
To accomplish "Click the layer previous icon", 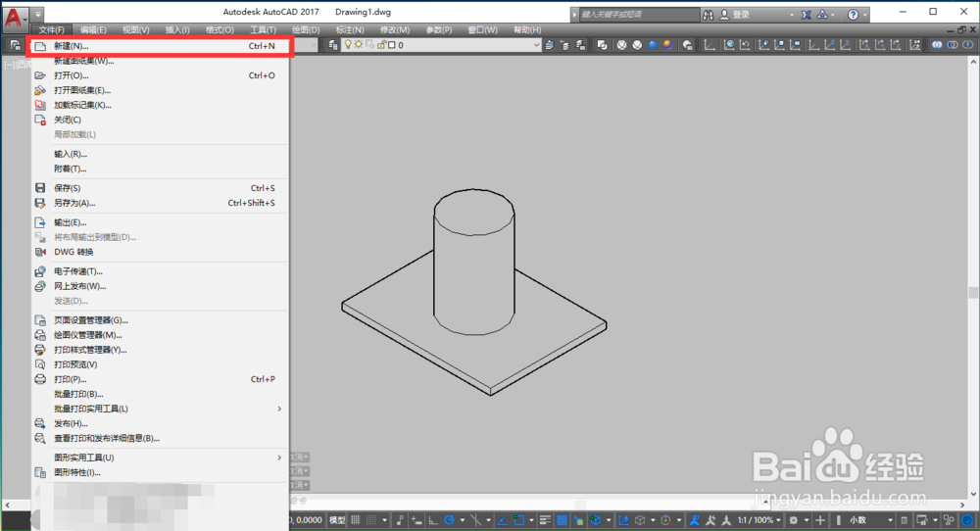I will click(x=565, y=45).
